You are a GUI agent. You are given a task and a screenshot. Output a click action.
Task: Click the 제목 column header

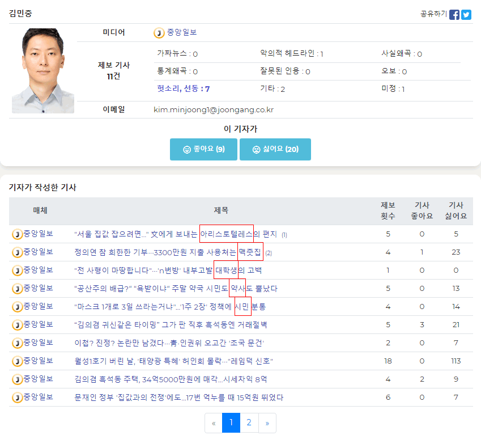[221, 210]
